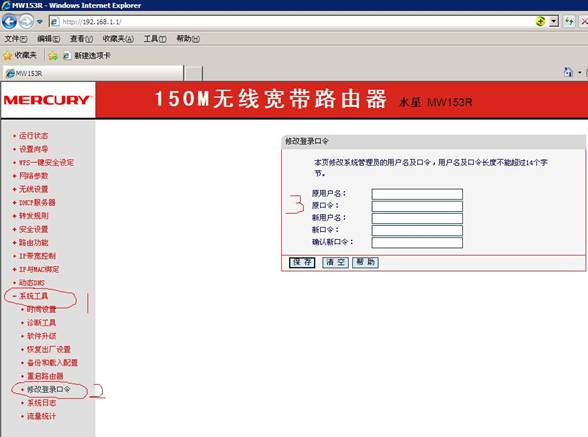This screenshot has height=437, width=588.
Task: Open 恢复出厂设置 under 系统工具
Action: click(x=48, y=349)
